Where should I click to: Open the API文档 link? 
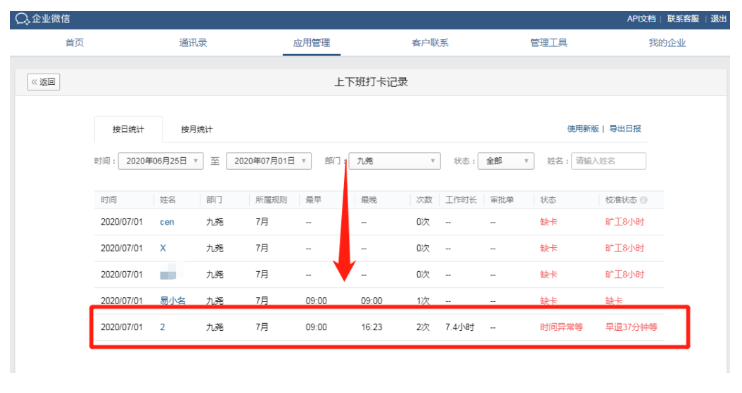[641, 18]
